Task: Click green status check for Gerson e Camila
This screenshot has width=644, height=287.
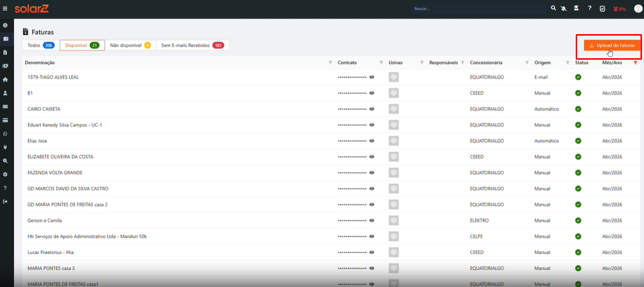Action: pos(578,220)
